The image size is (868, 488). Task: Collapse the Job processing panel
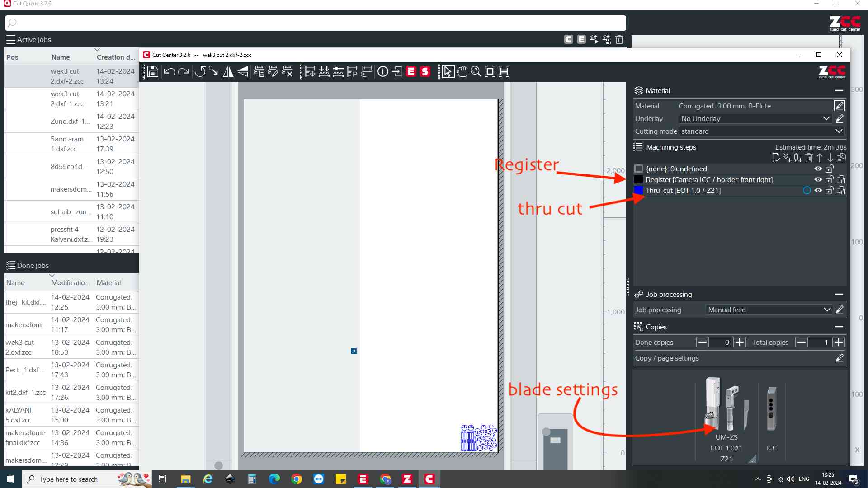click(839, 294)
